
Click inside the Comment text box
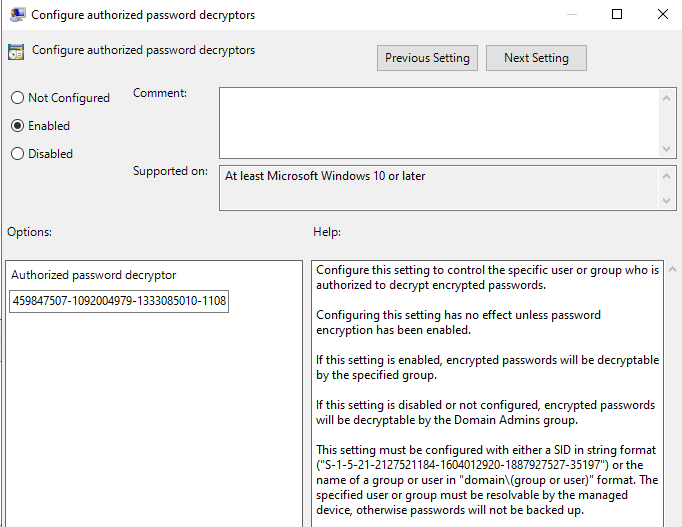pos(438,121)
